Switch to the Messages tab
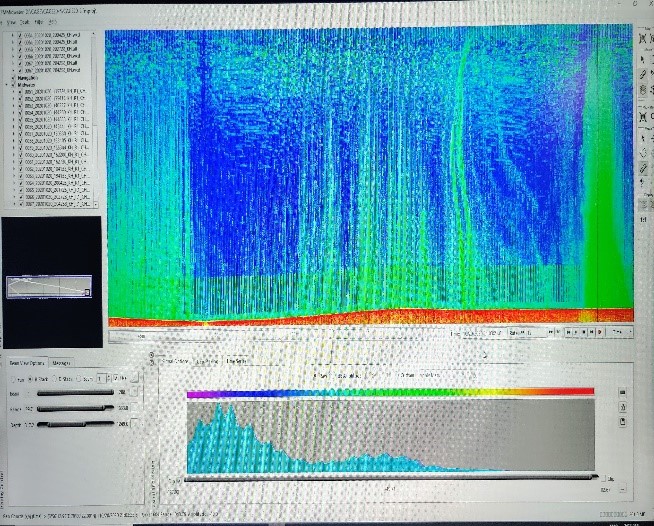This screenshot has width=654, height=526. (x=60, y=362)
